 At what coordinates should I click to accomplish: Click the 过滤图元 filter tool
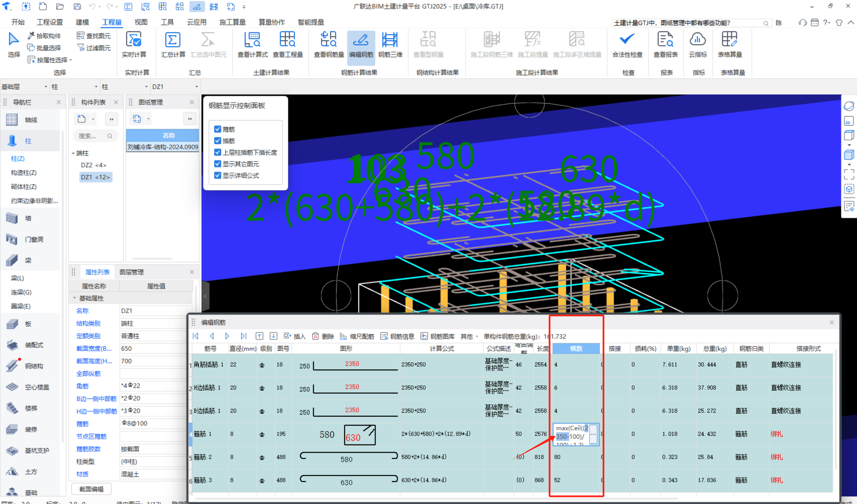point(94,48)
